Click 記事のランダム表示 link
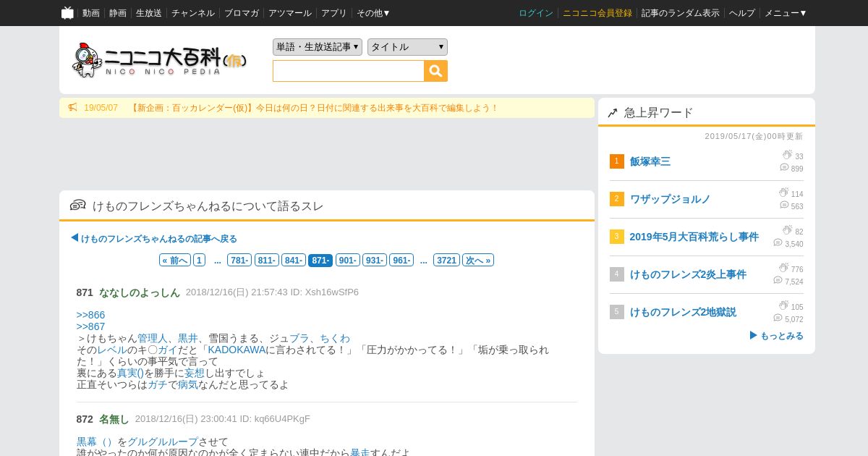Screen dimensions: 868x456 pyautogui.click(x=681, y=13)
